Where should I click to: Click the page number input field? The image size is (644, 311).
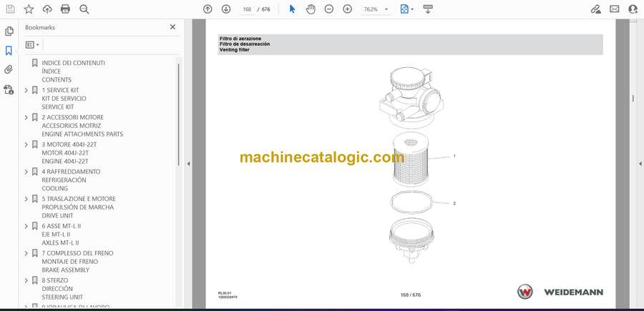tap(248, 9)
